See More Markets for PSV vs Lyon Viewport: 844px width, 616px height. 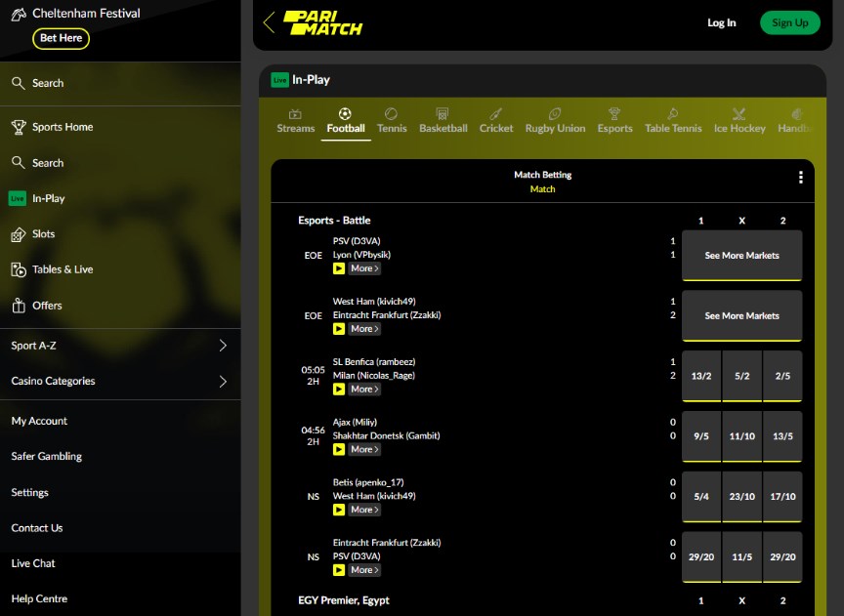[741, 256]
